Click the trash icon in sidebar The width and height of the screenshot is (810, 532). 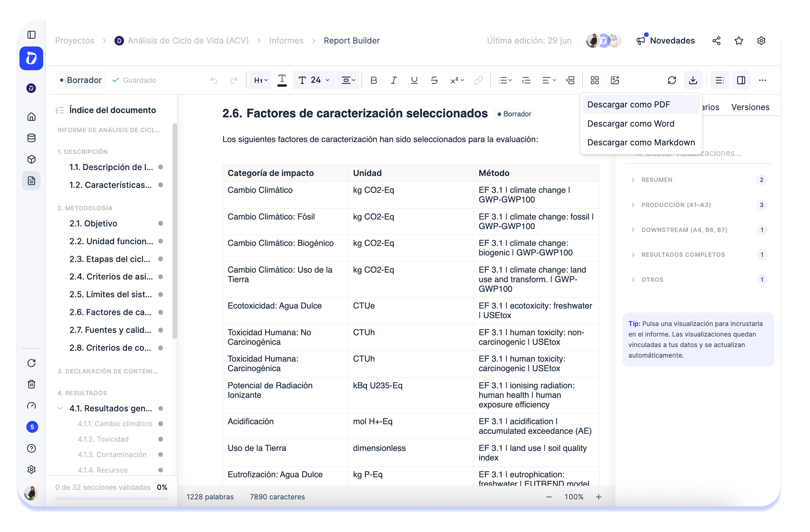[31, 385]
